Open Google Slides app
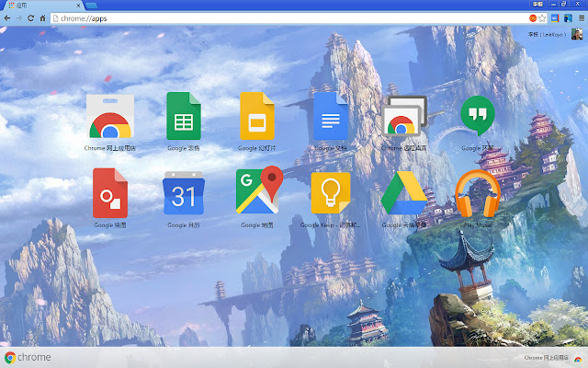Image resolution: width=588 pixels, height=368 pixels. coord(257,117)
